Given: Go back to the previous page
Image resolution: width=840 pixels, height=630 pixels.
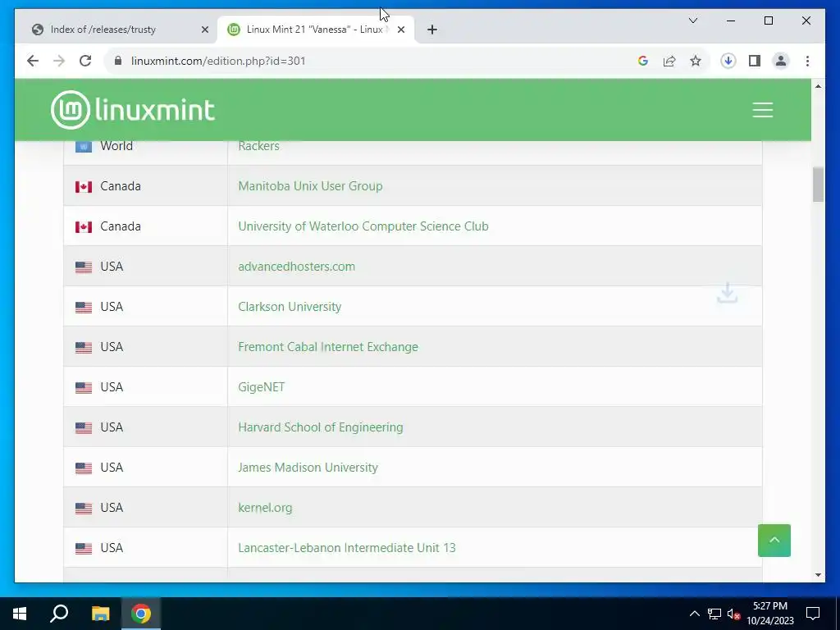Looking at the screenshot, I should [33, 61].
